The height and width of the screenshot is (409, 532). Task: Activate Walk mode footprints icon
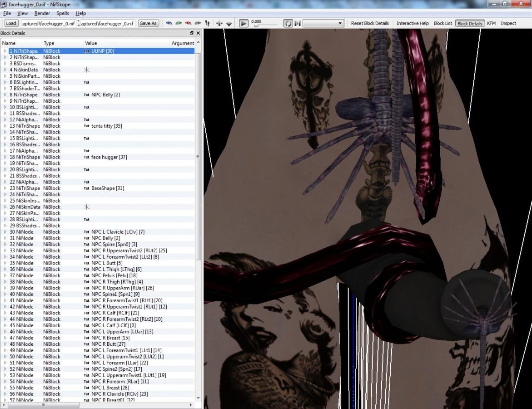pyautogui.click(x=207, y=23)
